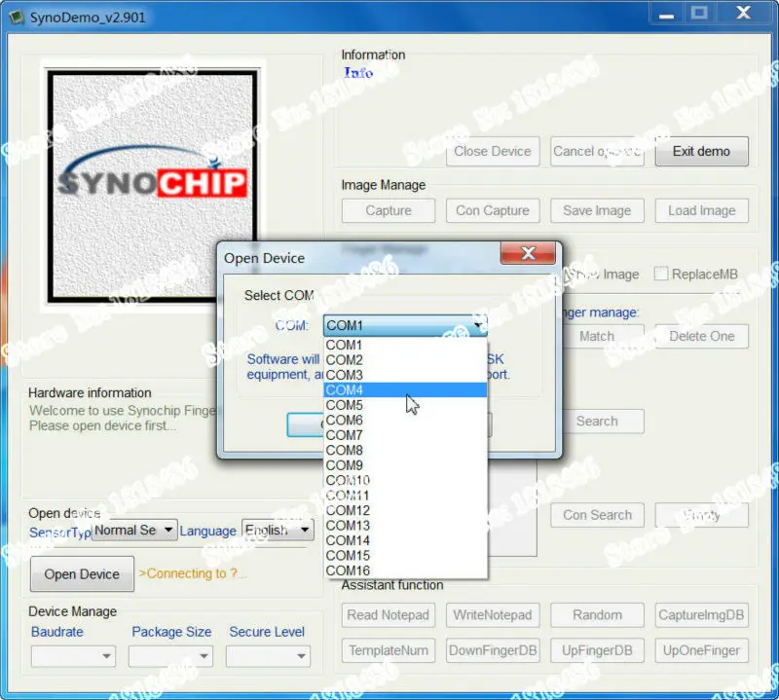The height and width of the screenshot is (700, 779).
Task: Click the Close Device button
Action: pyautogui.click(x=493, y=151)
